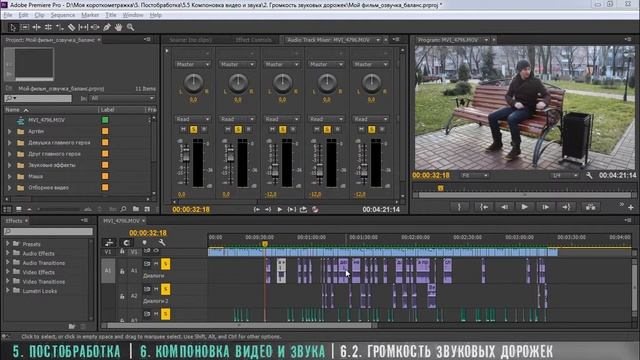
Task: Select the MVI_4796.MOV sequence item
Action: pos(46,120)
